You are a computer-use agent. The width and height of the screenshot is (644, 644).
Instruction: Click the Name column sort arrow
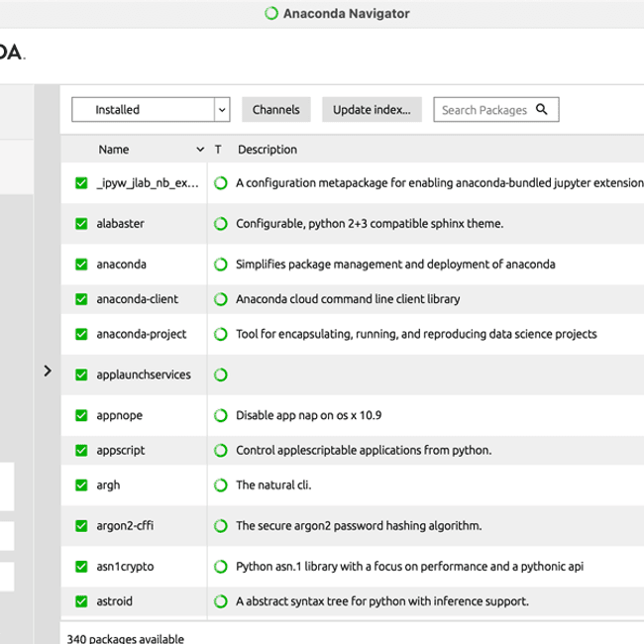[x=200, y=150]
